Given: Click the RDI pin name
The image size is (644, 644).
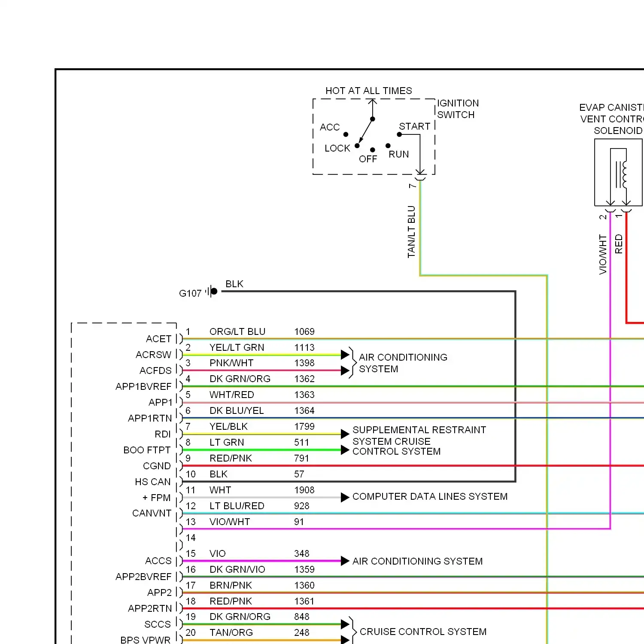Looking at the screenshot, I should coord(163,434).
